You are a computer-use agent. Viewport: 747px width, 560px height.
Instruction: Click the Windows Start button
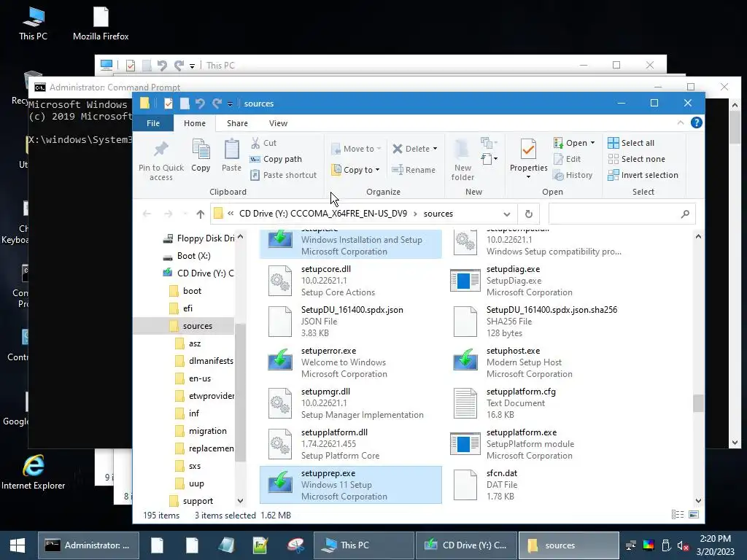(18, 545)
